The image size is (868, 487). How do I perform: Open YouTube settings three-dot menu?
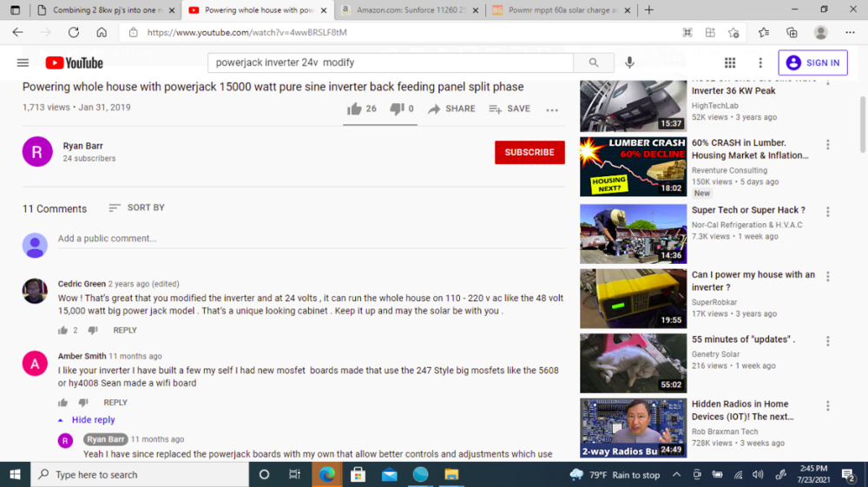[760, 63]
